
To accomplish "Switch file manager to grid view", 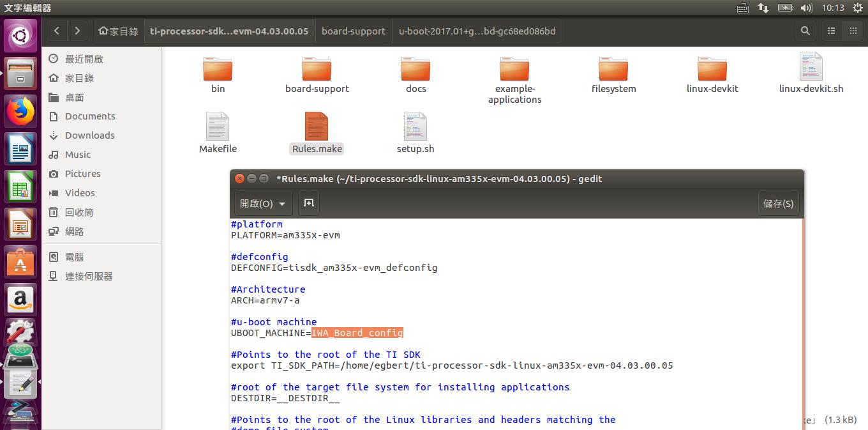I will coord(853,31).
